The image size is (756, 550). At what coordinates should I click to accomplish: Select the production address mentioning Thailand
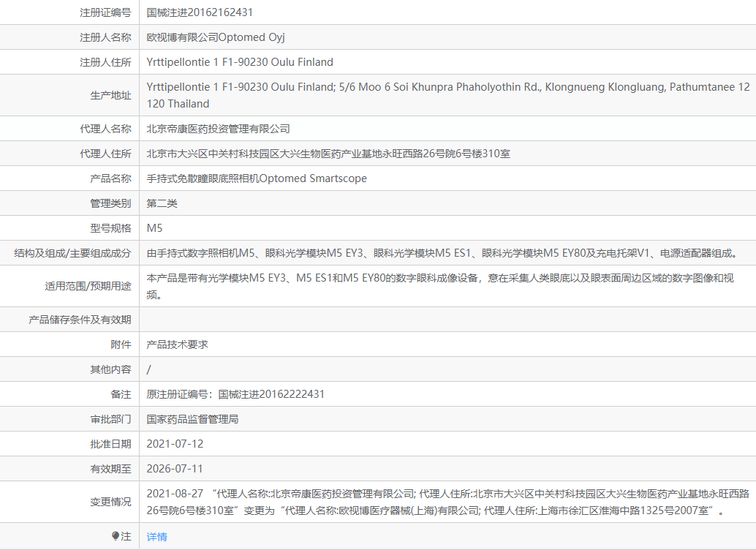(448, 95)
